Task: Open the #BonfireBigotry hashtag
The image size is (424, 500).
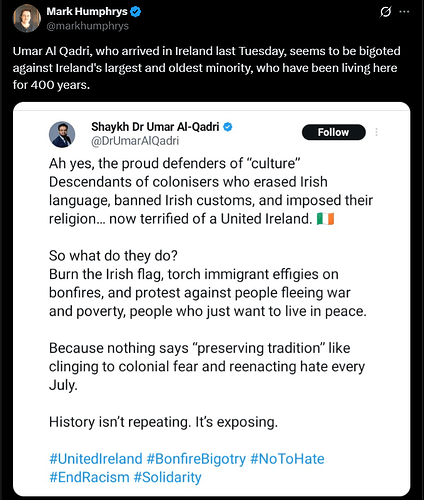Action: click(x=196, y=459)
